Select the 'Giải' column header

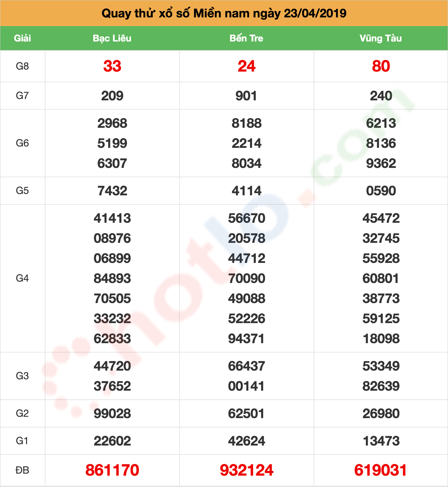pyautogui.click(x=22, y=38)
